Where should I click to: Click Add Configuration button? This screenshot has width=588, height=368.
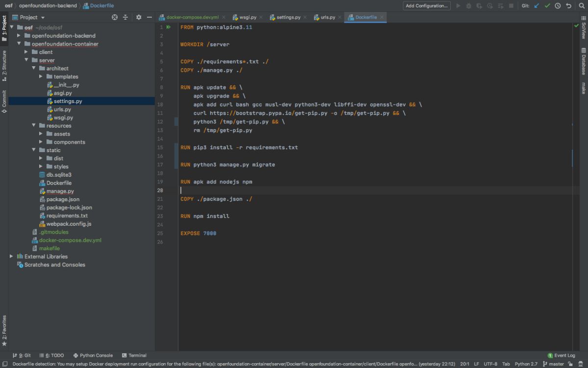coord(426,6)
